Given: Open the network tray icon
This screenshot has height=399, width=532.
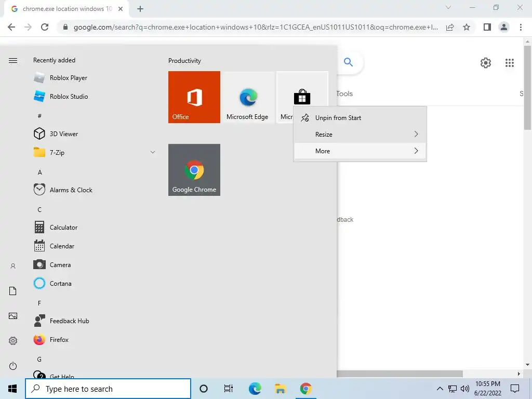Looking at the screenshot, I should (453, 389).
